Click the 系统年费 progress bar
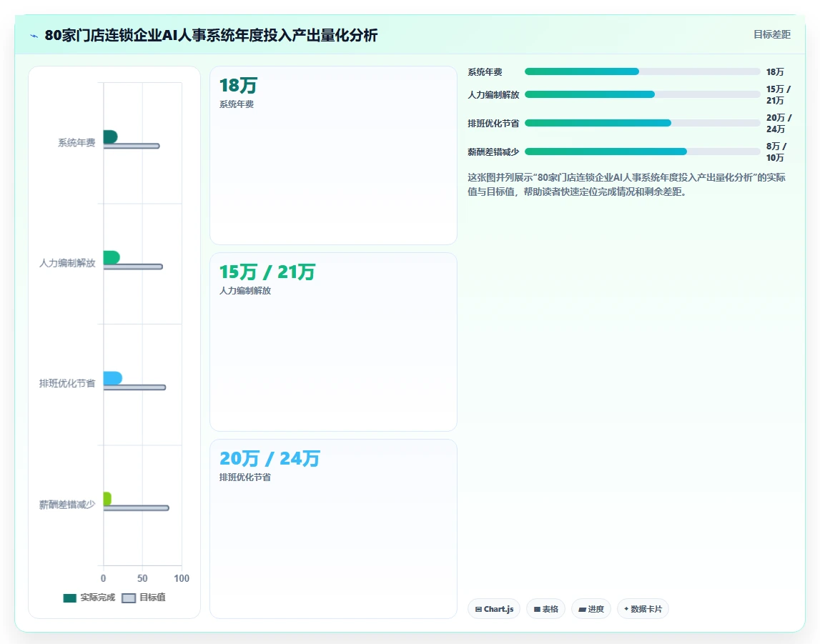820x644 pixels. point(642,71)
